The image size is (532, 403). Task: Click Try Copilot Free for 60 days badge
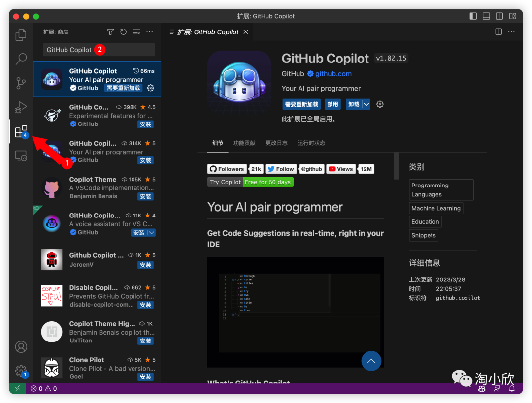click(x=250, y=182)
